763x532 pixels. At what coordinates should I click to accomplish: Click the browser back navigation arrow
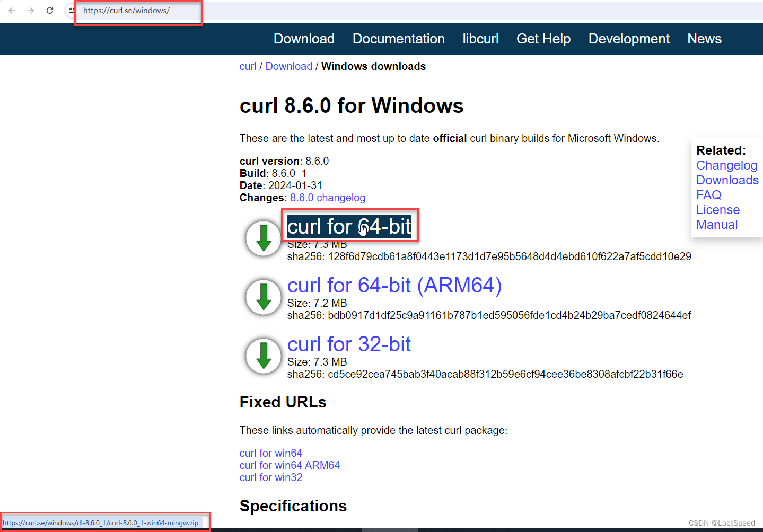pos(11,10)
